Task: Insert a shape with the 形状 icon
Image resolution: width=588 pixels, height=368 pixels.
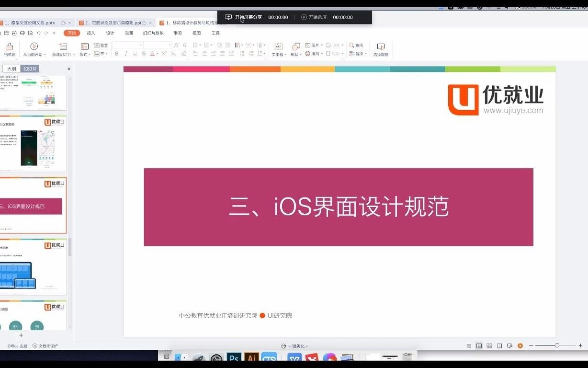Action: tap(295, 48)
